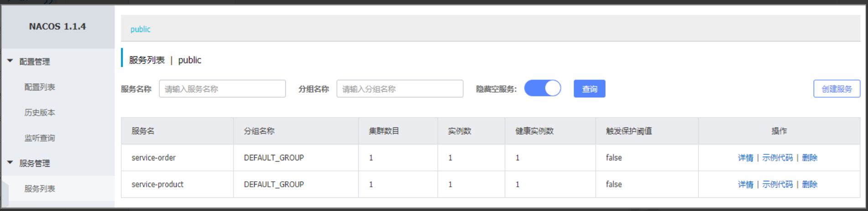Click the NACOS 1.1.4 logo title
868x211 pixels.
point(58,26)
